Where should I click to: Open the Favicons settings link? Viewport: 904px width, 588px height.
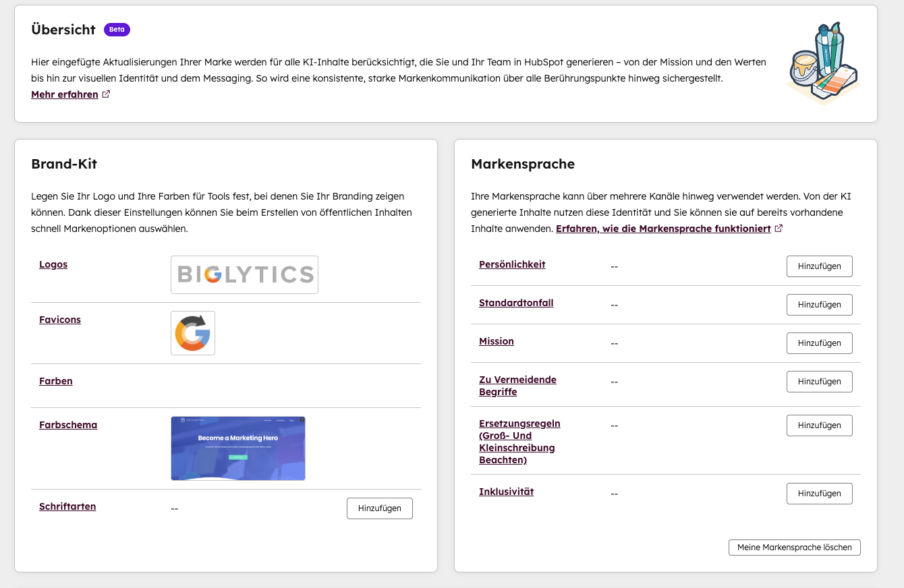(x=60, y=320)
